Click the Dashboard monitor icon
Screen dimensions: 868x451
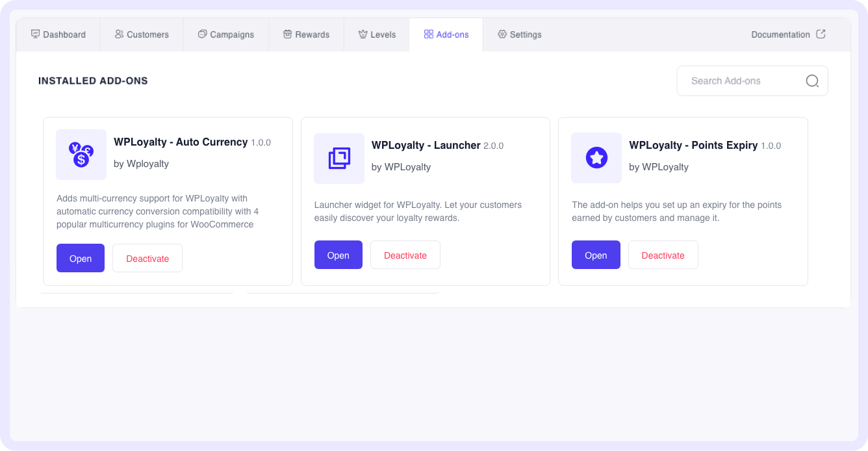[x=35, y=34]
